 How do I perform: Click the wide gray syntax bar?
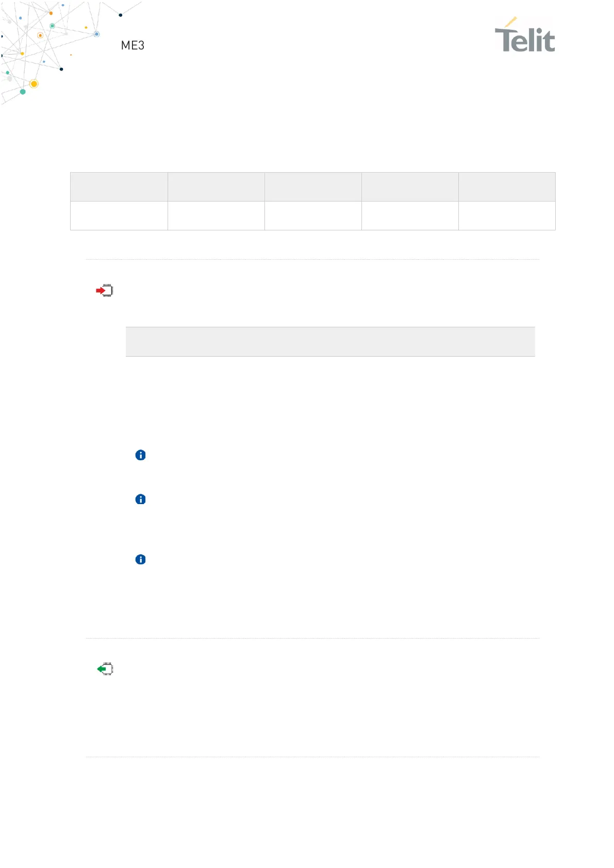330,342
